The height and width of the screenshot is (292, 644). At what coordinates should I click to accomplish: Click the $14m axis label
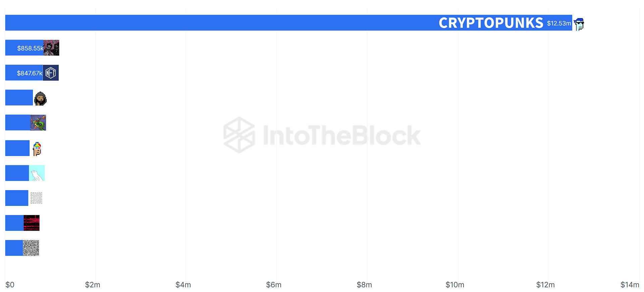tap(630, 285)
